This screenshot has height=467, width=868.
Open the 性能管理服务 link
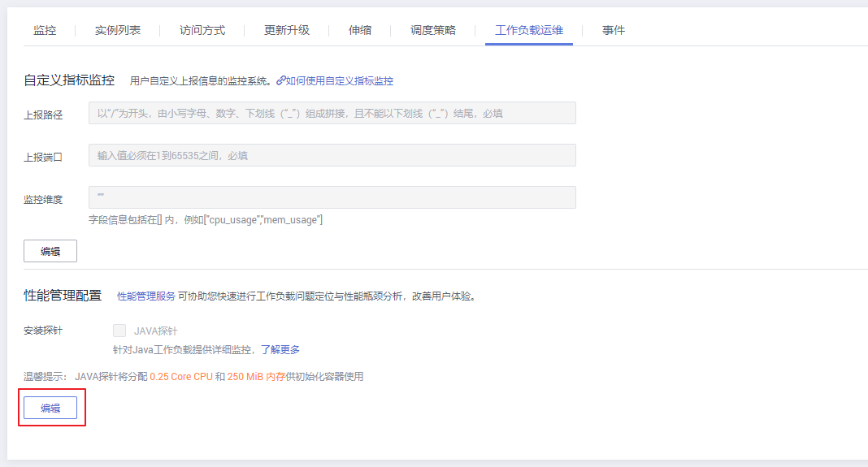coord(146,296)
